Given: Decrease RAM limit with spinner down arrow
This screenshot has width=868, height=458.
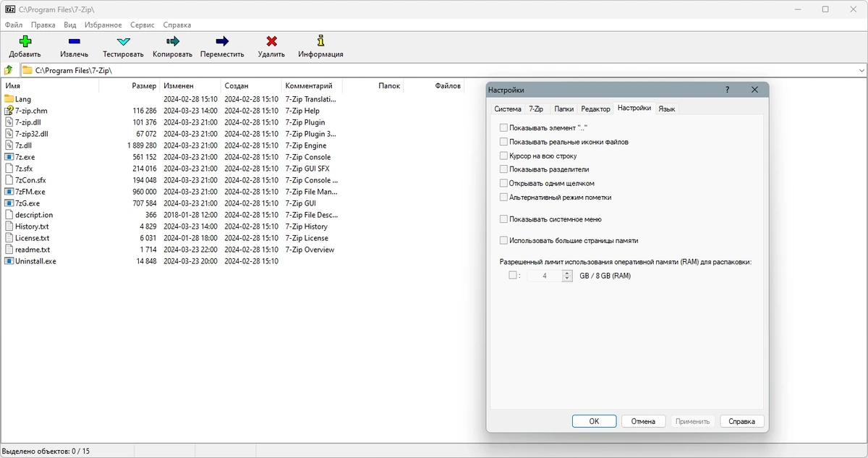Looking at the screenshot, I should click(x=567, y=279).
